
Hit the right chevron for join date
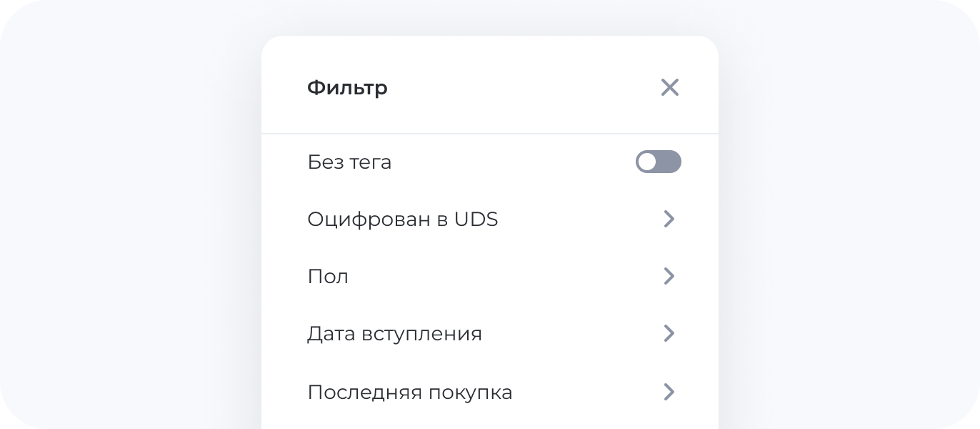click(669, 333)
